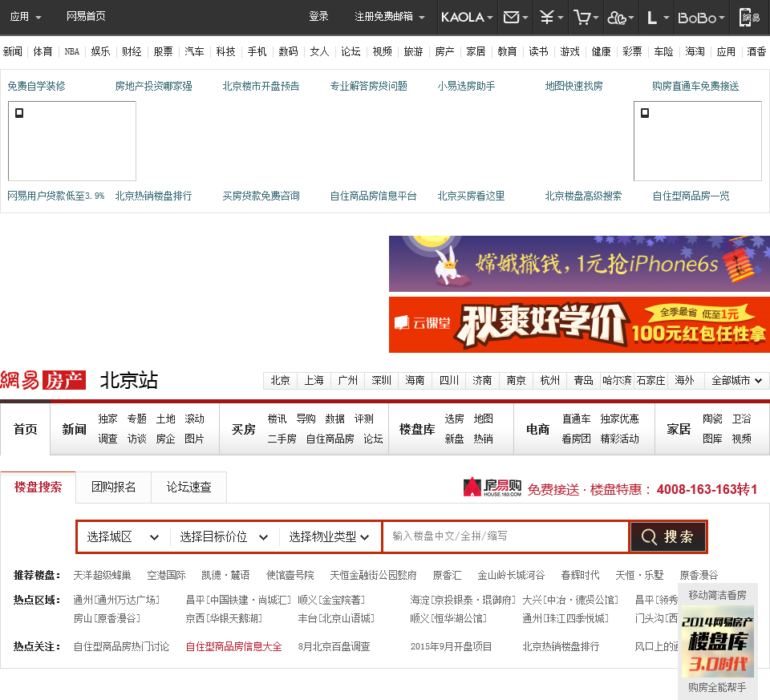This screenshot has height=700, width=770.
Task: Switch to the 团购报名 tab
Action: [x=113, y=488]
